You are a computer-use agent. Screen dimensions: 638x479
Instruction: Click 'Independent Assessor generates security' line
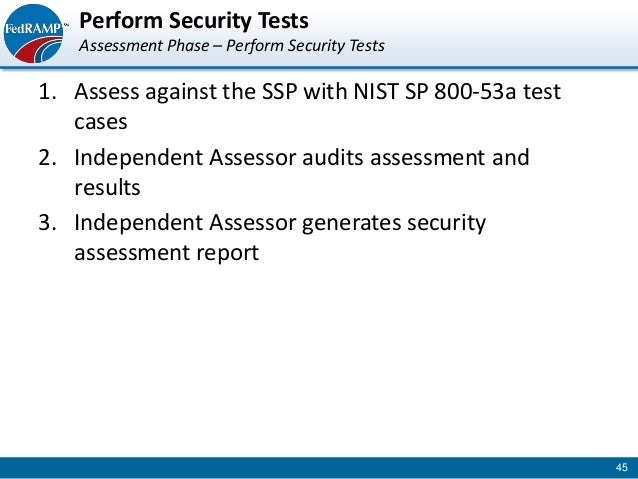point(280,223)
